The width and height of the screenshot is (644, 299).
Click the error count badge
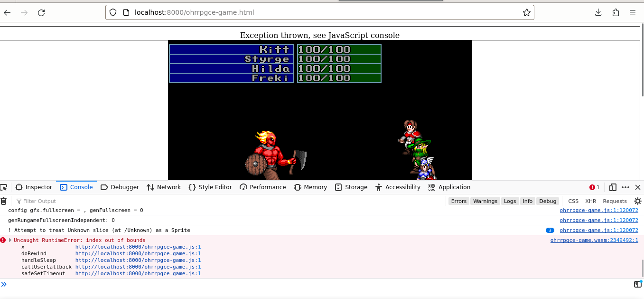[x=595, y=187]
